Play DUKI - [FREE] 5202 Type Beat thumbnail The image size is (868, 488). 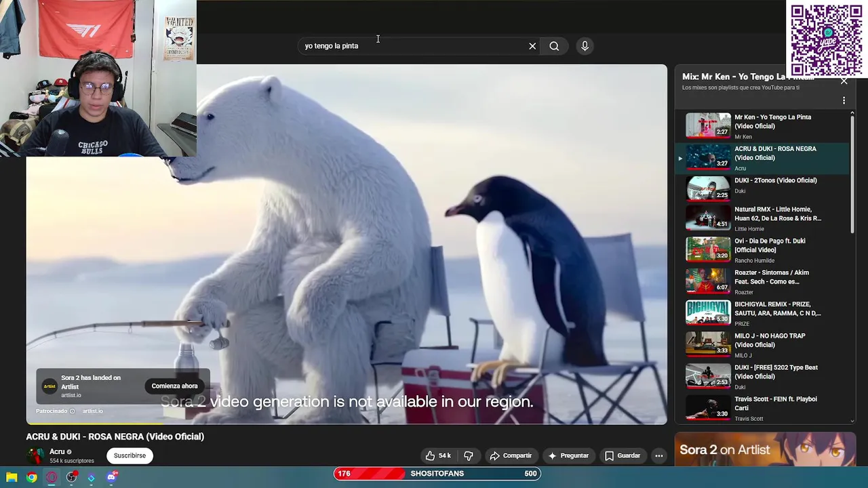click(708, 376)
